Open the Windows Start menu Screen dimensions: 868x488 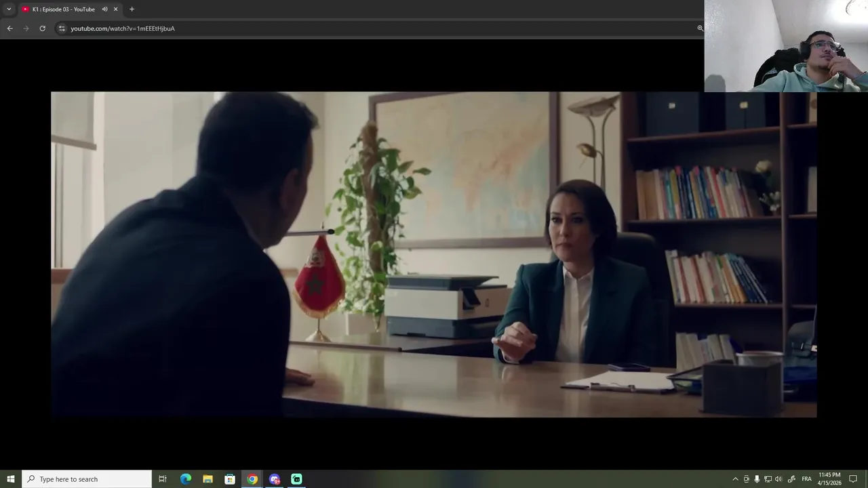coord(11,479)
